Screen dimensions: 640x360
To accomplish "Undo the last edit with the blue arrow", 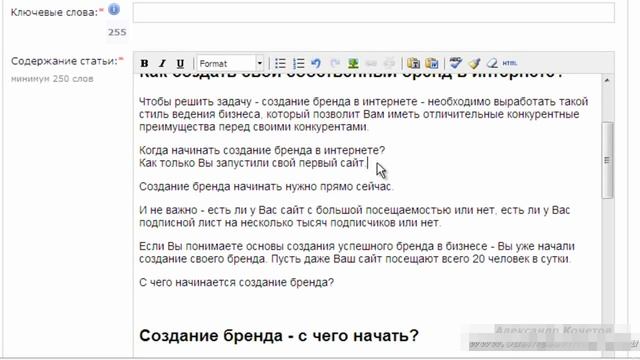I will 316,63.
